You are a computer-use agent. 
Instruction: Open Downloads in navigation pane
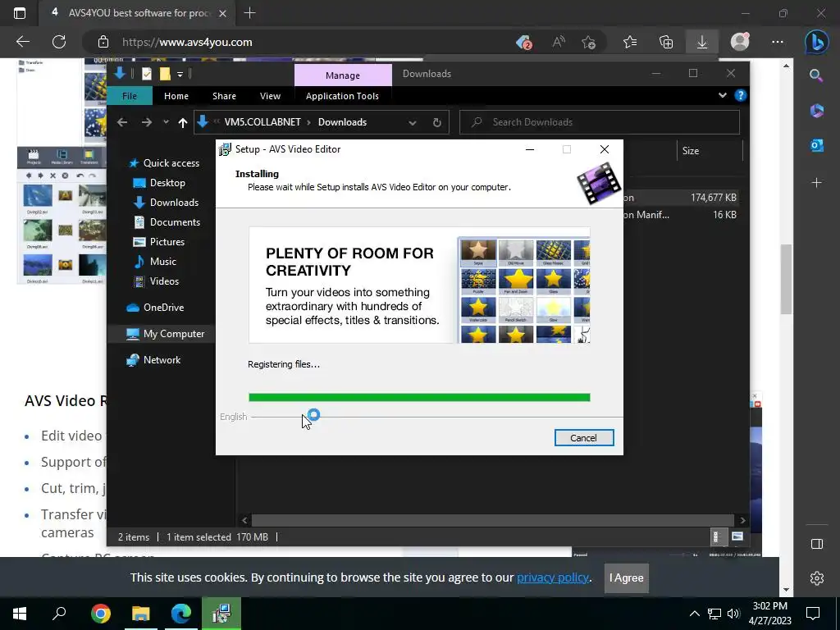tap(174, 203)
